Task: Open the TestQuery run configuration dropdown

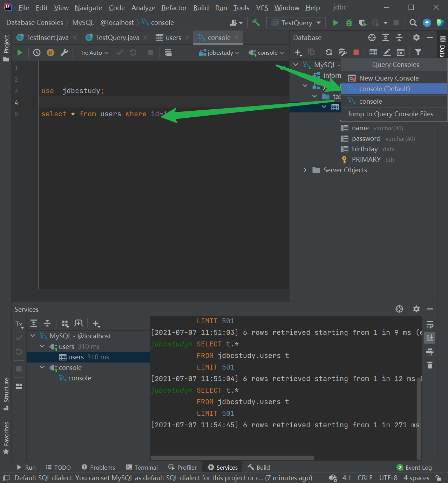Action: [x=296, y=23]
